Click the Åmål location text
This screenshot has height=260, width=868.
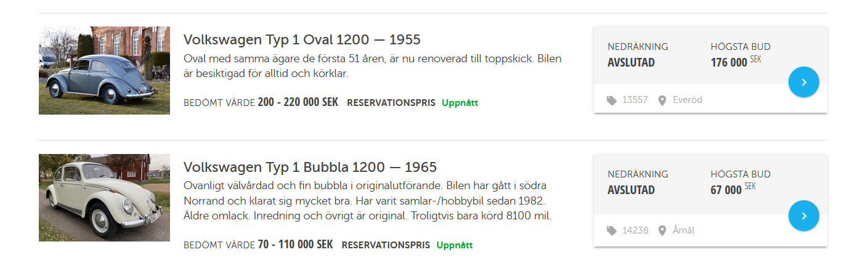coord(684,230)
